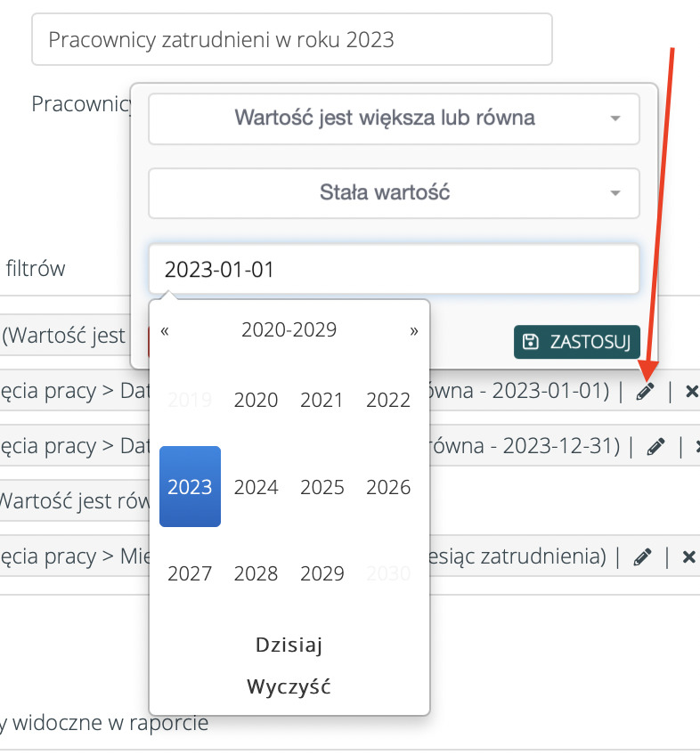Choose year 2021 in the date picker
700x755 pixels.
point(322,400)
